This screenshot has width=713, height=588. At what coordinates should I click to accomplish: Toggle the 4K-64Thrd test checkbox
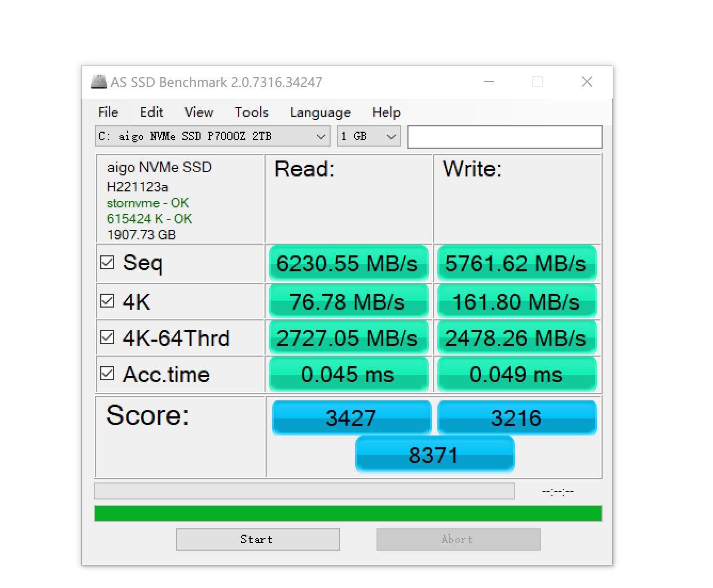(x=107, y=337)
